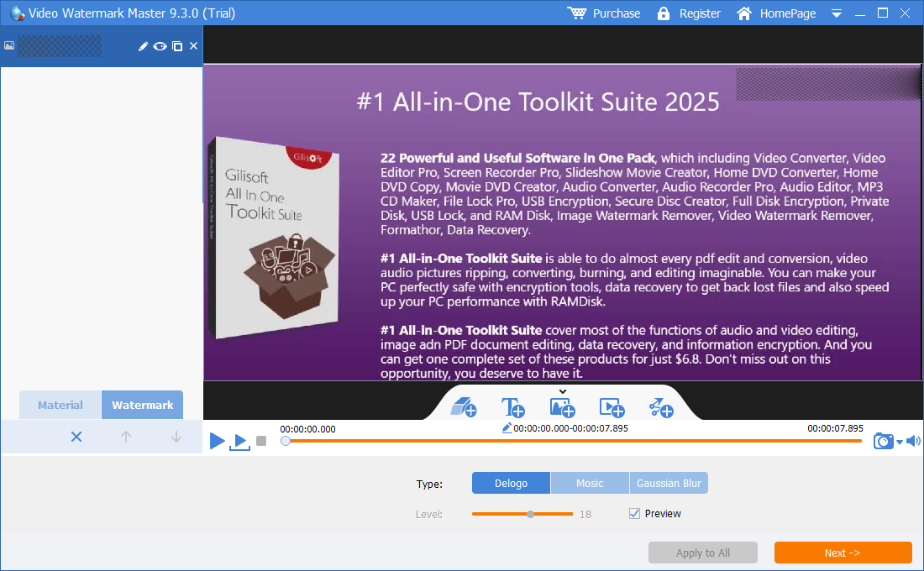The height and width of the screenshot is (571, 924).
Task: Switch to the Material tab
Action: coord(60,405)
